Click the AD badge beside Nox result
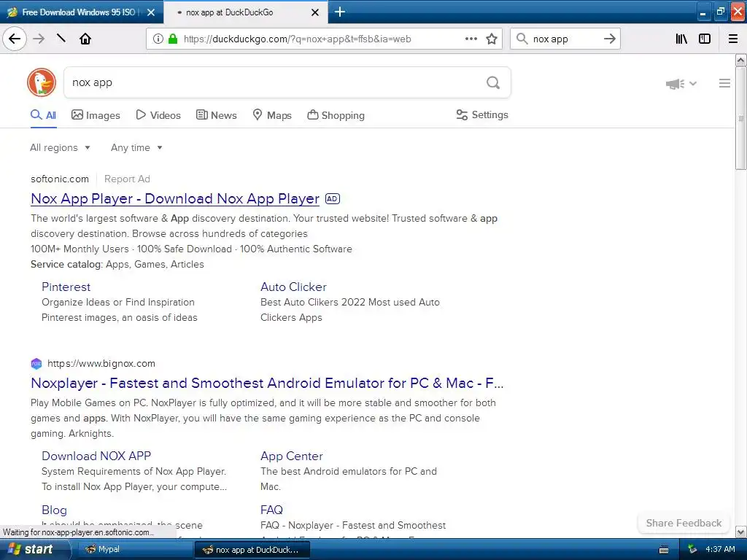Viewport: 747px width, 560px height. 333,198
